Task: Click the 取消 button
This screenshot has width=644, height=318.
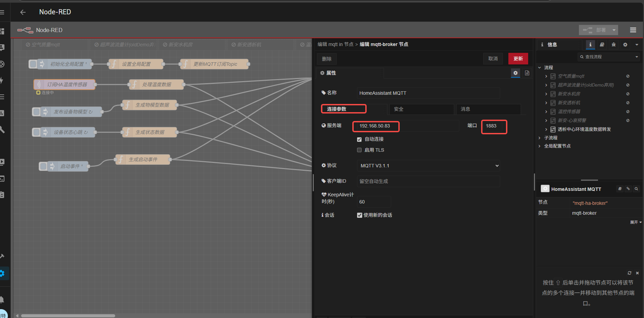Action: tap(493, 59)
